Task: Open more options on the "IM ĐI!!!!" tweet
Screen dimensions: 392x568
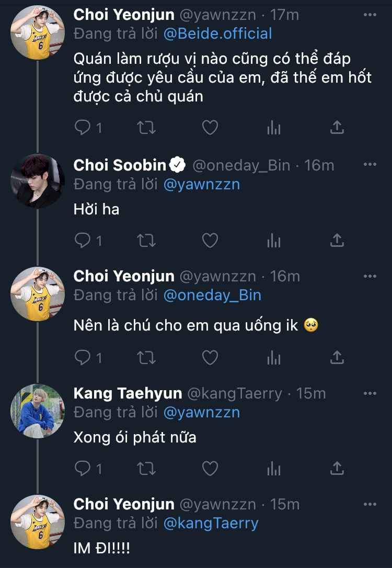Action: (370, 504)
